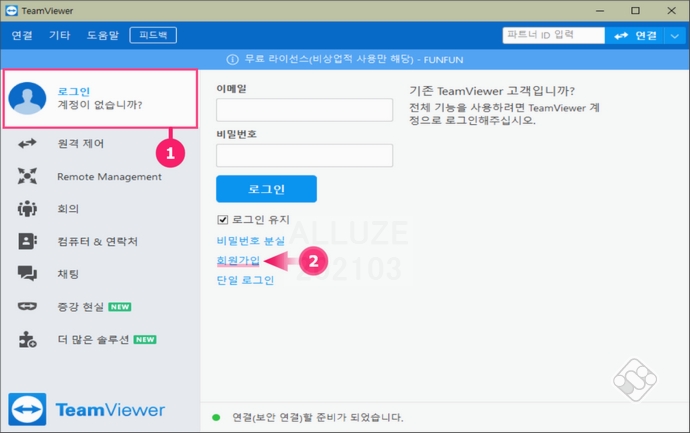690x433 pixels.
Task: Click the Meeting people icon
Action: (27, 209)
